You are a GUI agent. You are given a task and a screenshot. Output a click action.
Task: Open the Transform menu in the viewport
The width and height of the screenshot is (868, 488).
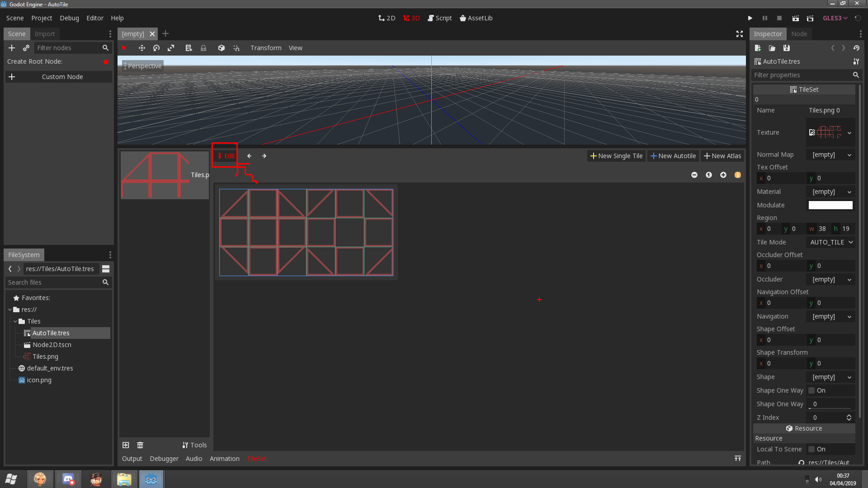(266, 48)
